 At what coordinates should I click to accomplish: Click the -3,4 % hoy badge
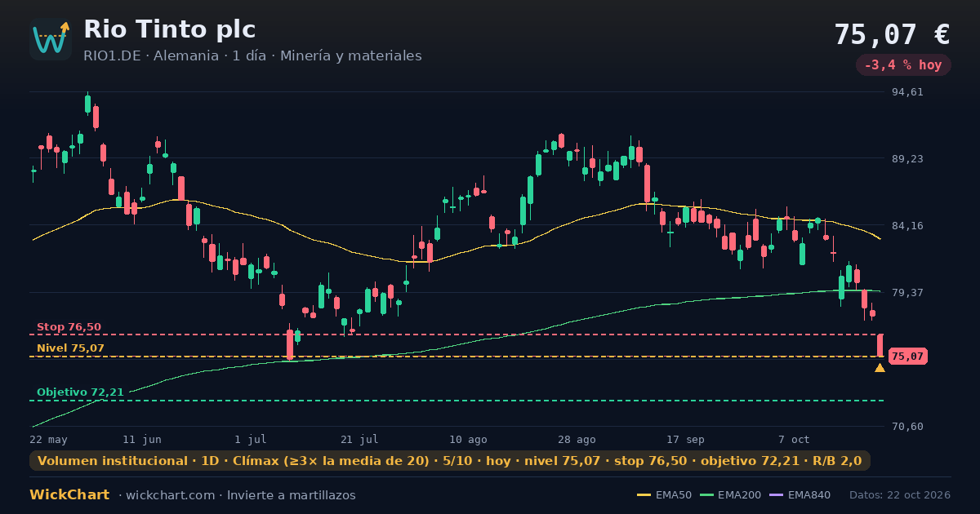point(903,65)
